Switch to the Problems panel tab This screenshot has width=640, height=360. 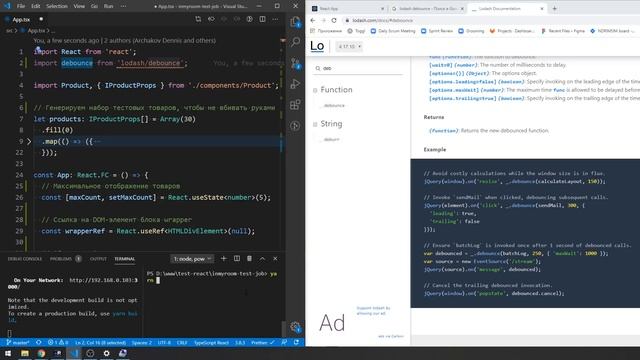(61, 259)
